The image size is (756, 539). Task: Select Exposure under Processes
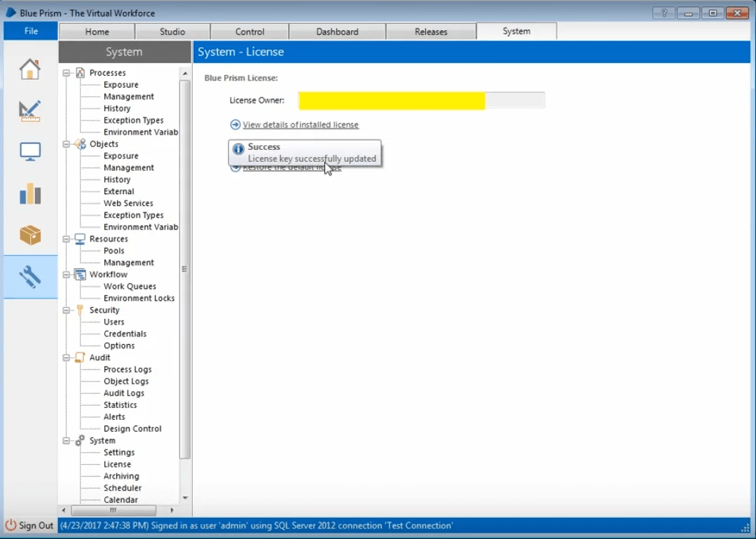click(121, 84)
